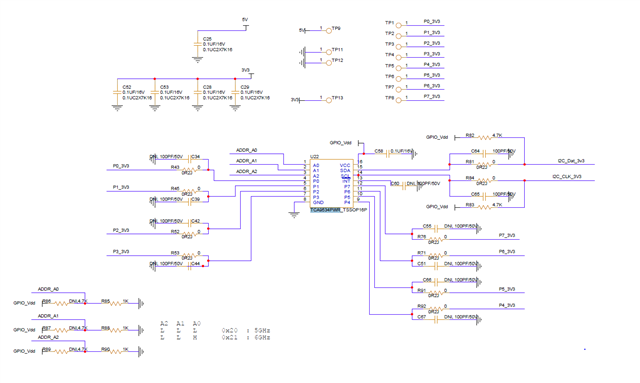Select decoupling capacitor C58 near VCC
The height and width of the screenshot is (383, 640).
point(388,154)
